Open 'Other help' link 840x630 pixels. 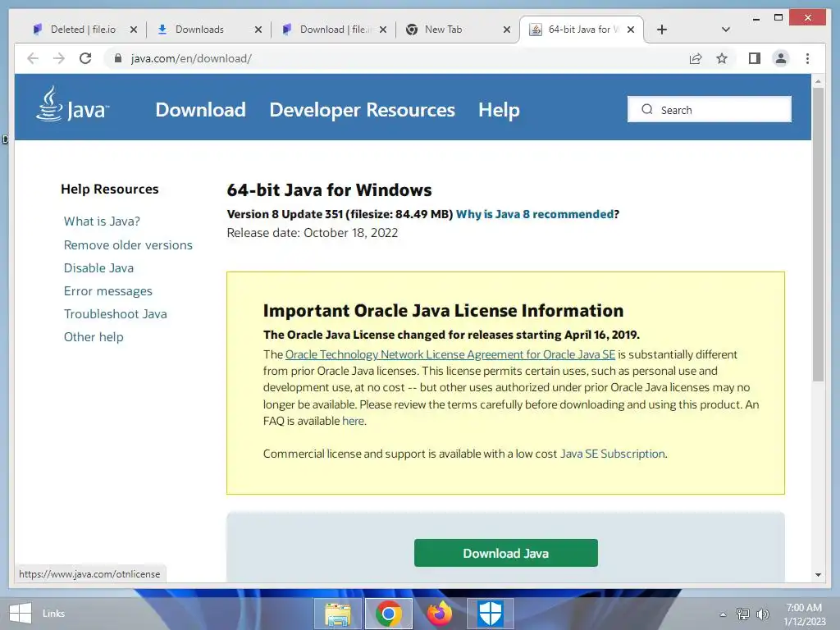pos(94,337)
